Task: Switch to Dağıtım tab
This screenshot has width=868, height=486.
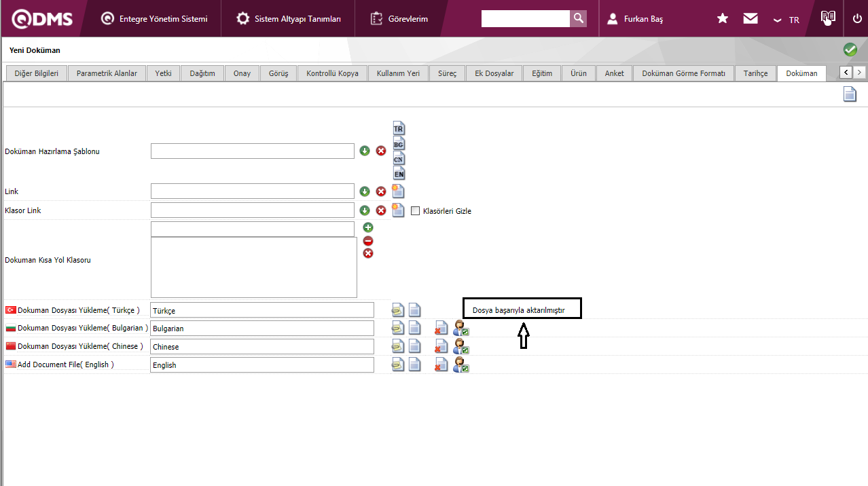Action: (x=202, y=73)
